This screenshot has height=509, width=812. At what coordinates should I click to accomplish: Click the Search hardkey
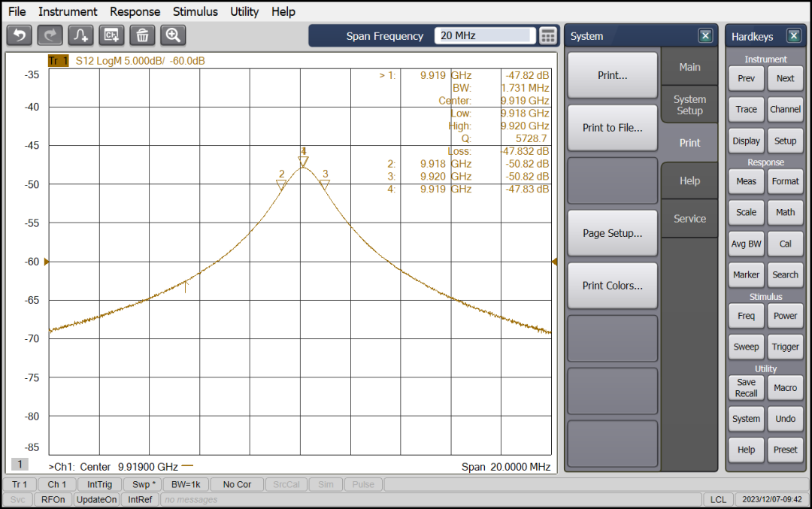click(x=785, y=275)
